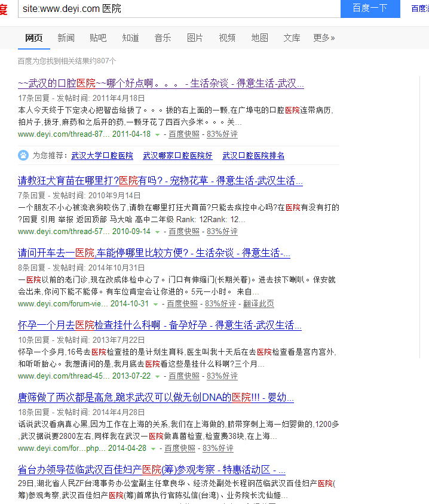Go to the 地图 tab
The width and height of the screenshot is (429, 504).
(259, 38)
